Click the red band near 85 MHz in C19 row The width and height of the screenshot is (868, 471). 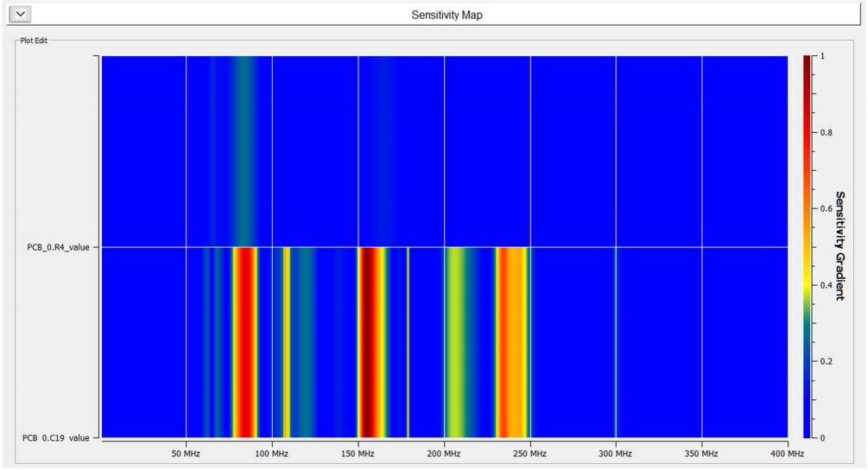[x=244, y=342]
